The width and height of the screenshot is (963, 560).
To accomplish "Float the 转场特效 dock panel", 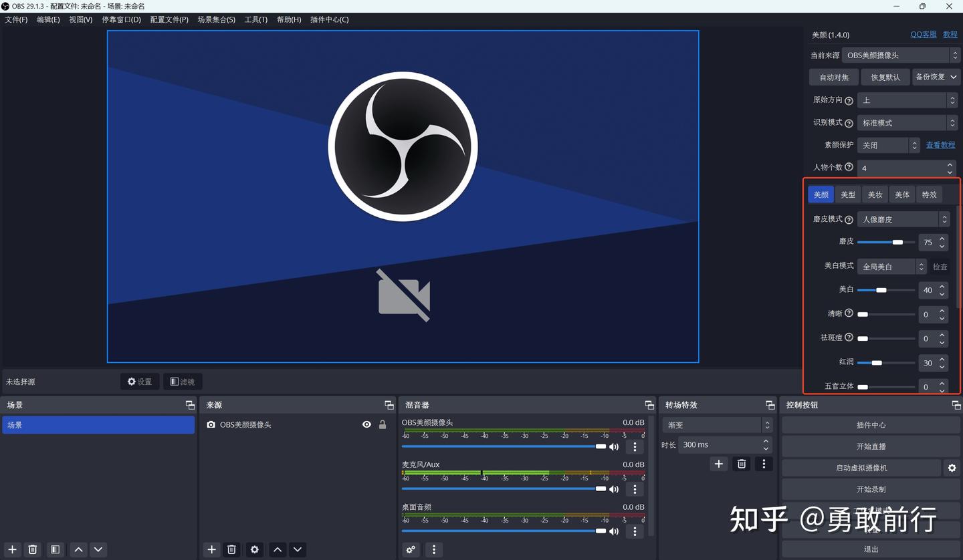I will click(x=770, y=405).
